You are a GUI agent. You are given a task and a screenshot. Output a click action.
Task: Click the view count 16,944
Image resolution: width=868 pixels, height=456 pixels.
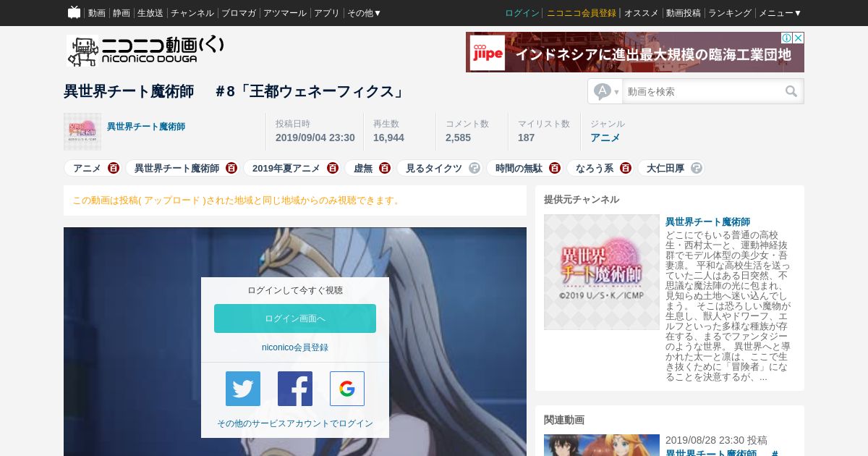(x=388, y=138)
